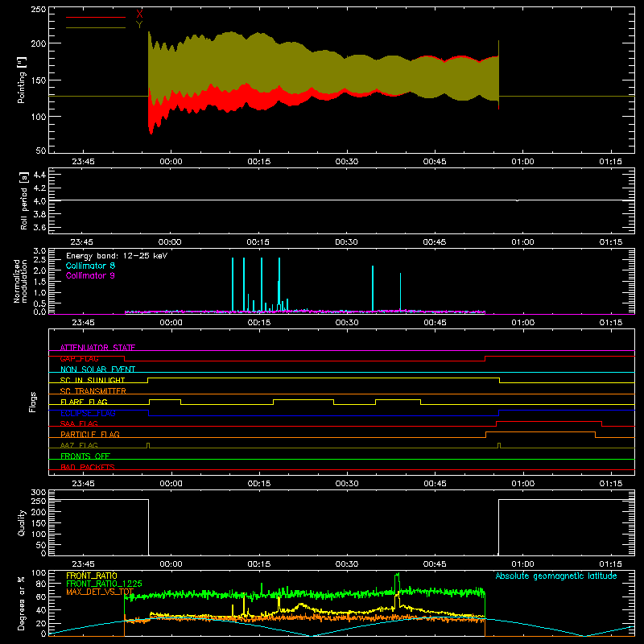Click the 4.2 tick on Roll period axis
Viewport: 644px width, 644px height.
[x=39, y=188]
